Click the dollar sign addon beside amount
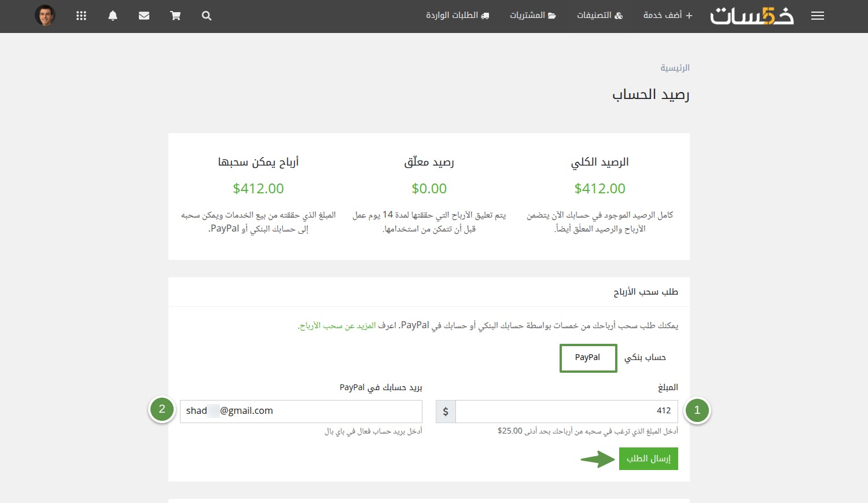Screen dimensions: 868x503 [446, 412]
